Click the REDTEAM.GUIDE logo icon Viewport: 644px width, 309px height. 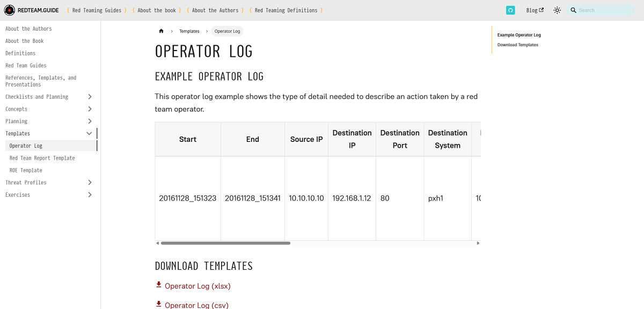pos(10,10)
